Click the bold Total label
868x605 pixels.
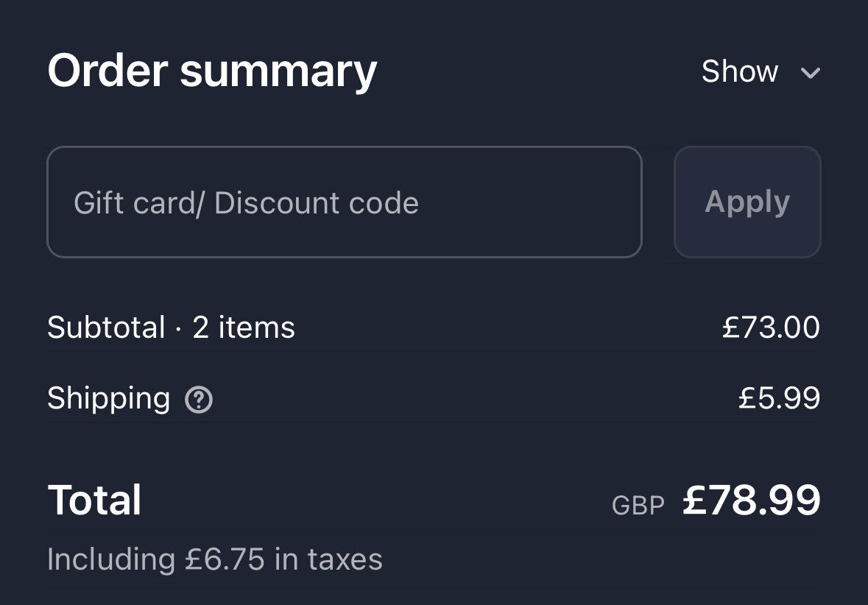pyautogui.click(x=94, y=500)
